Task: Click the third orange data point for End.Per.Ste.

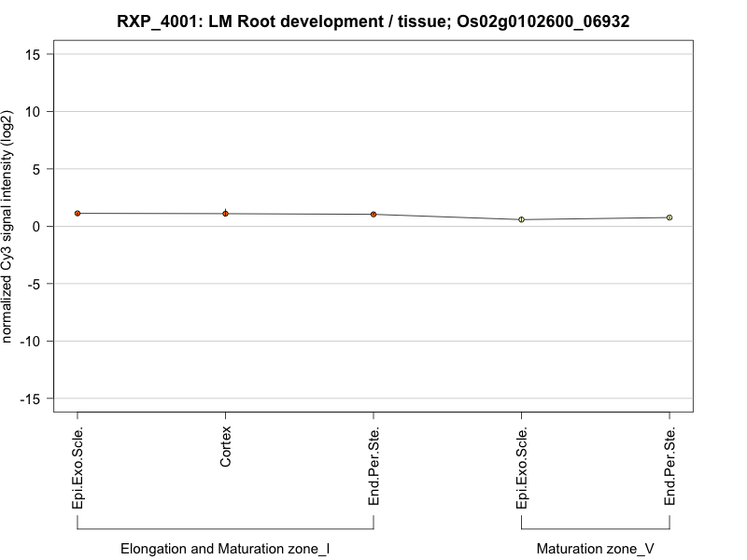Action: 373,214
